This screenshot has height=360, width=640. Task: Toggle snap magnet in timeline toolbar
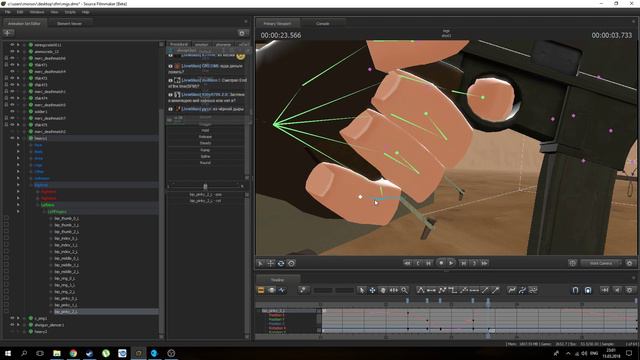pyautogui.click(x=575, y=290)
